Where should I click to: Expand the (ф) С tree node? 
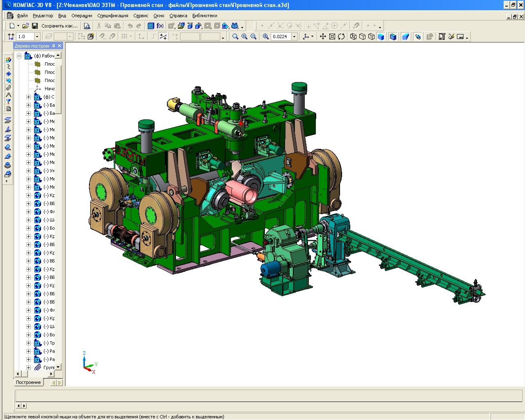pos(28,97)
